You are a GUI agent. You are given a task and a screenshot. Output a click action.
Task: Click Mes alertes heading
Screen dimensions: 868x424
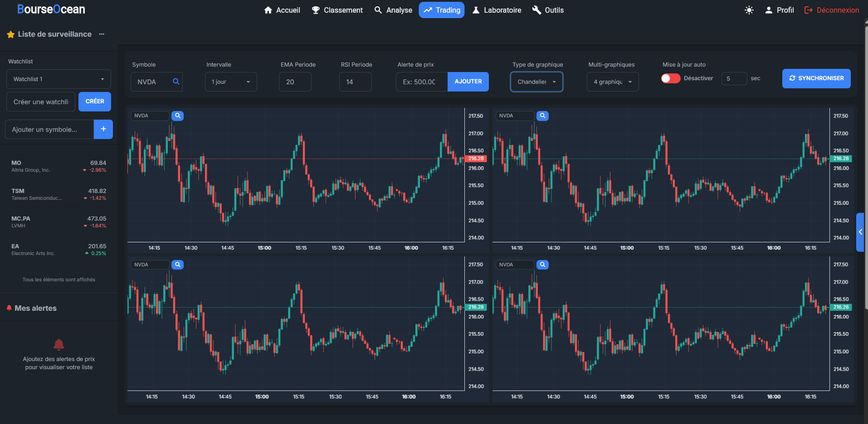point(36,308)
